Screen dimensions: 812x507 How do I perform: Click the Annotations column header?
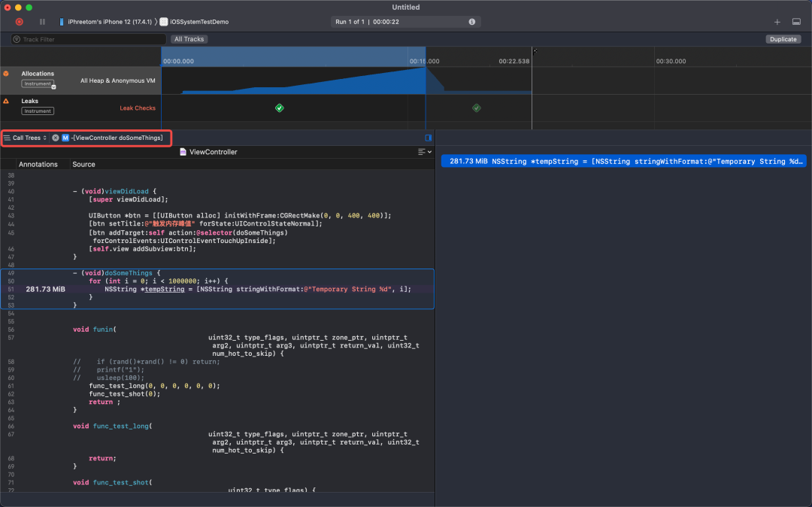click(x=38, y=164)
